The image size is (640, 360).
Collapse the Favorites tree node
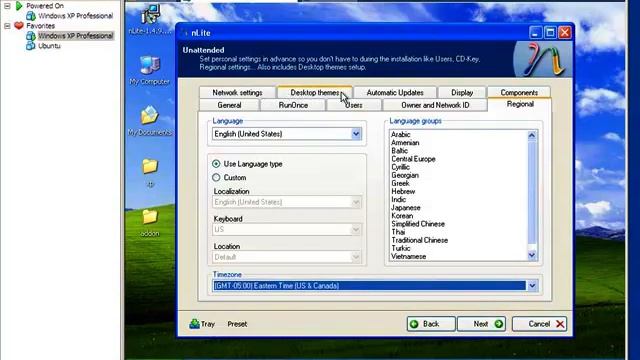click(x=7, y=26)
